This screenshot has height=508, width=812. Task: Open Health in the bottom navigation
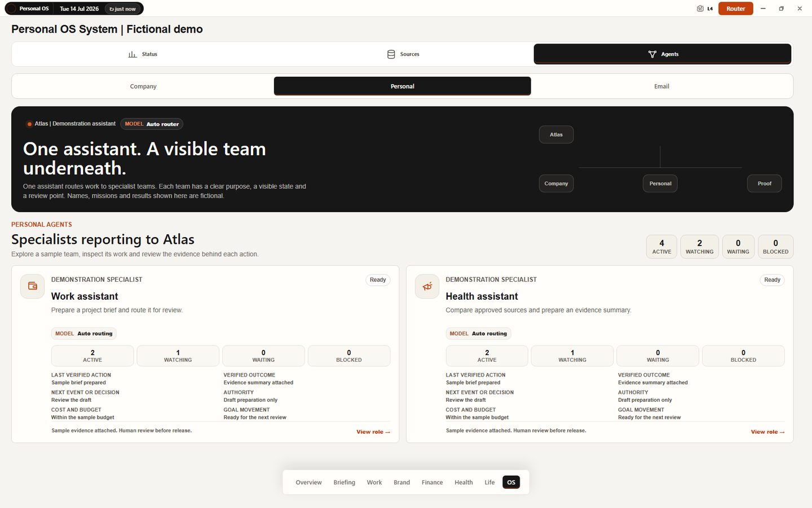click(x=464, y=483)
